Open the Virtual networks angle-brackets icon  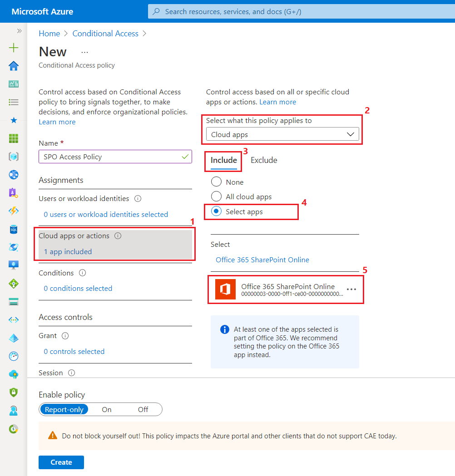coord(13,319)
